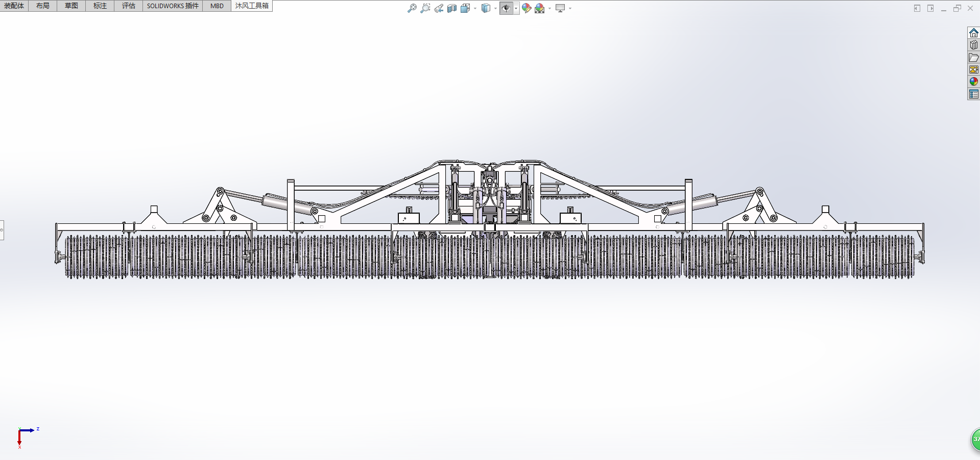This screenshot has height=460, width=980.
Task: Click the Previous View icon
Action: 439,8
